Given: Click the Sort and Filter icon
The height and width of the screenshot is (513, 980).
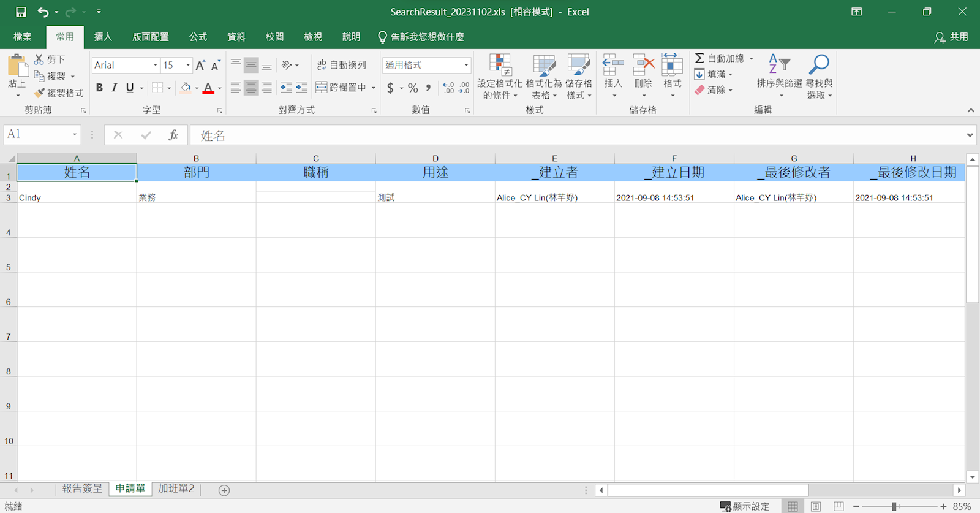Looking at the screenshot, I should click(779, 64).
